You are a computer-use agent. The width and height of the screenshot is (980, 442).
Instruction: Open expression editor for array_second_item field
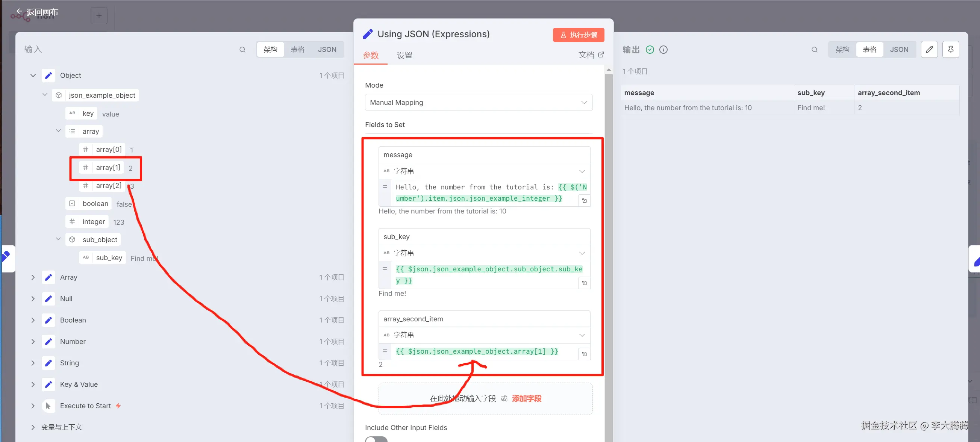584,354
